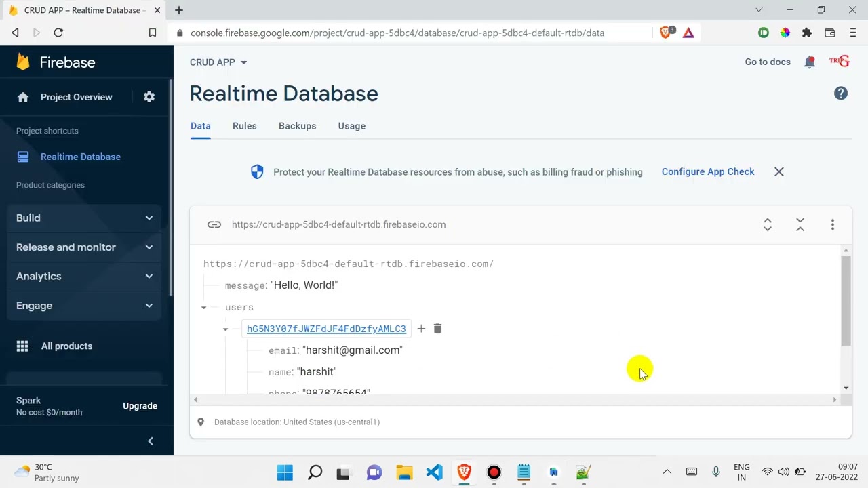Expand Release and monitor section
The image size is (868, 488).
(x=84, y=247)
